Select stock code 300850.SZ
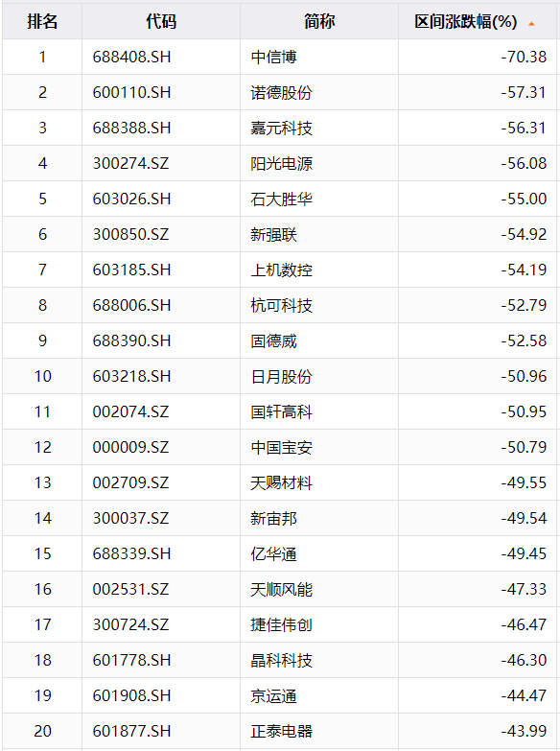 [130, 234]
